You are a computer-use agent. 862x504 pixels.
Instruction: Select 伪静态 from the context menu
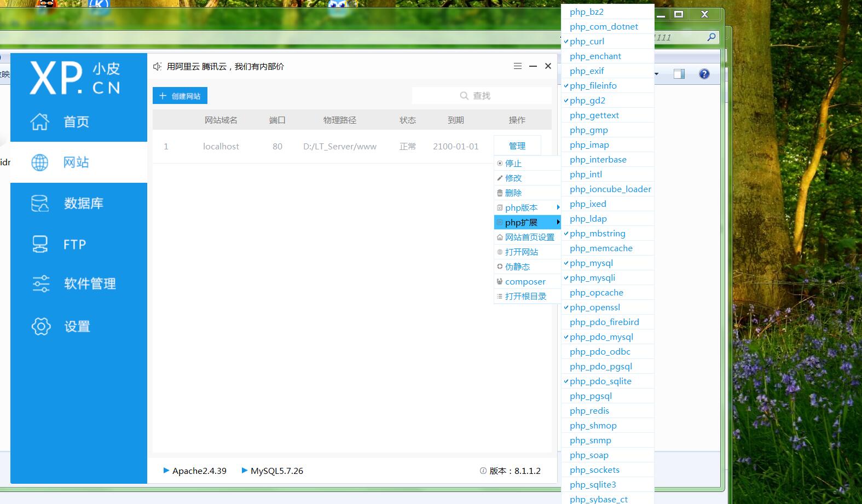point(517,267)
